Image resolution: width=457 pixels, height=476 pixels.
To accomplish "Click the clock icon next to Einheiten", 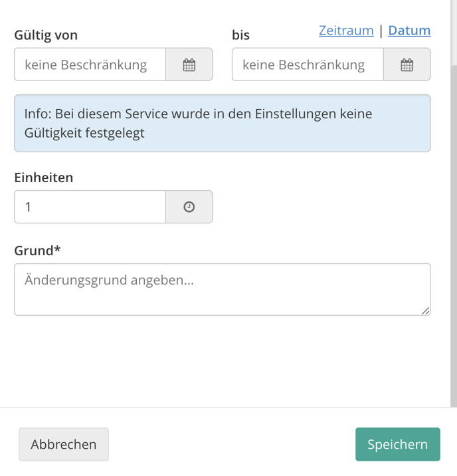I will (189, 207).
